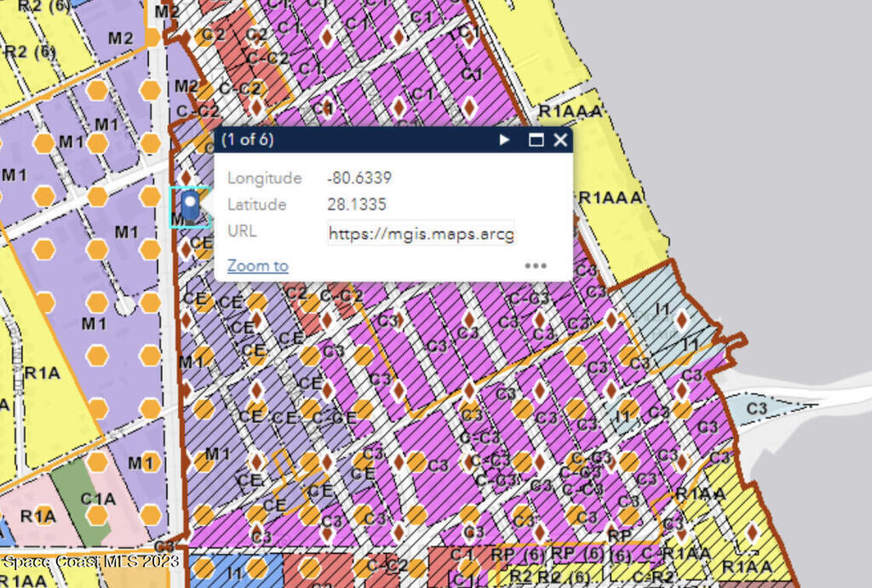Click the blue location pin marker
The height and width of the screenshot is (588, 872).
191,205
